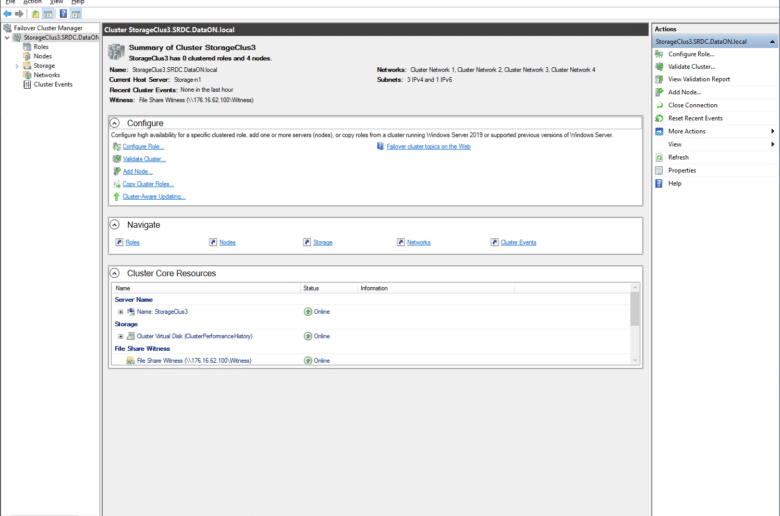
Task: Click the resources list scrollbar up arrow
Action: (x=635, y=288)
